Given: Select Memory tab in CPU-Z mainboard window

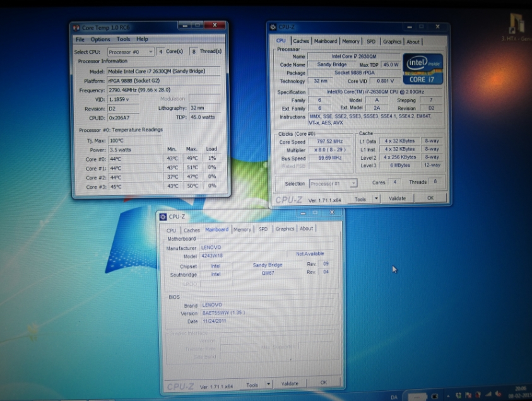Looking at the screenshot, I should (242, 229).
